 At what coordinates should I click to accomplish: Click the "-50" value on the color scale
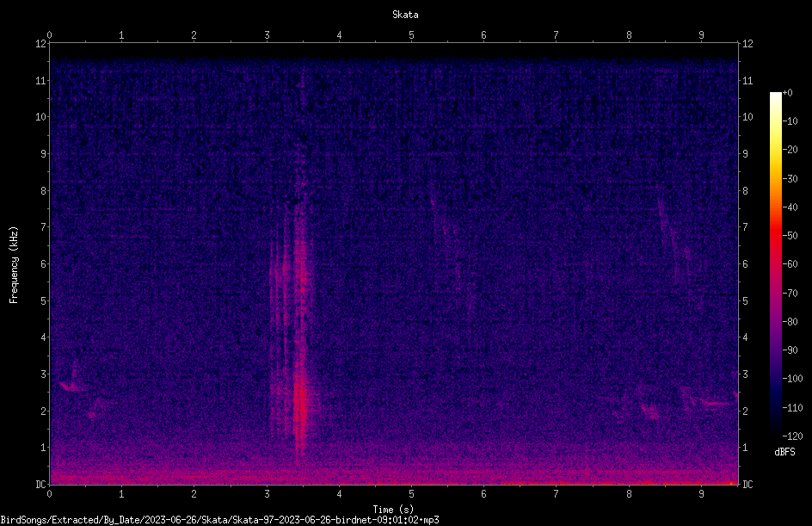pyautogui.click(x=790, y=236)
